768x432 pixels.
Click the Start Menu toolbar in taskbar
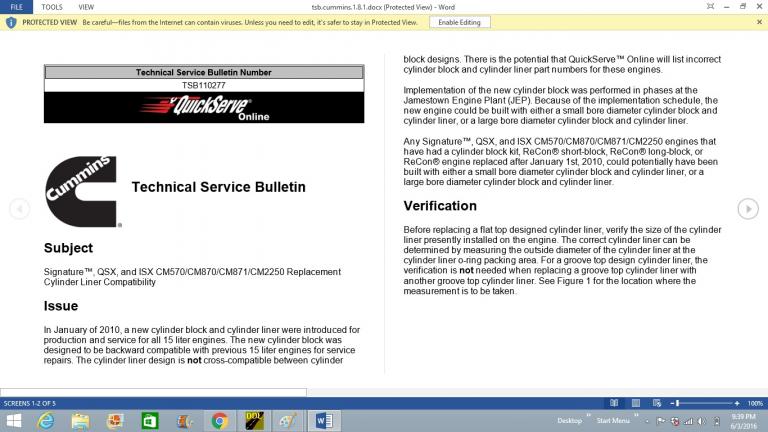[613, 421]
